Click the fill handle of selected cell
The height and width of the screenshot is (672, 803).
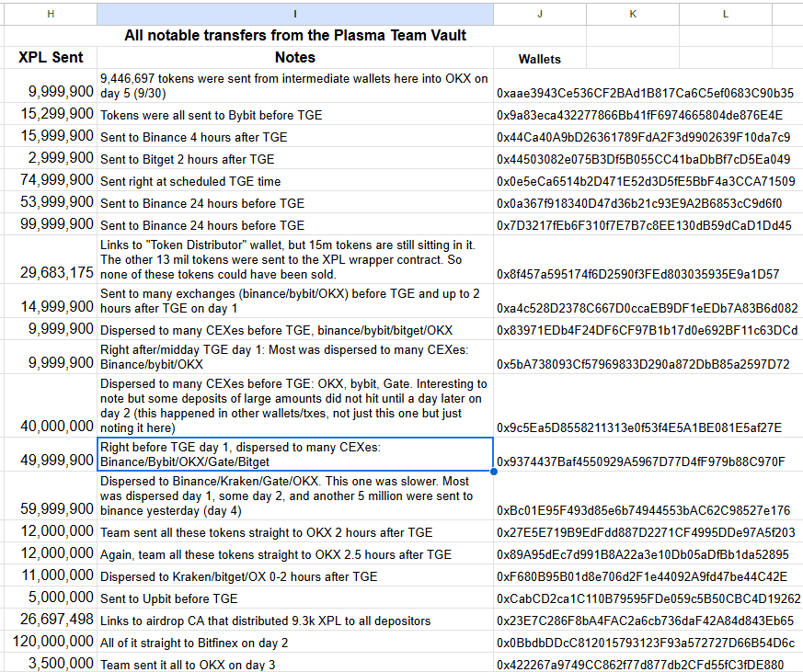pyautogui.click(x=494, y=472)
